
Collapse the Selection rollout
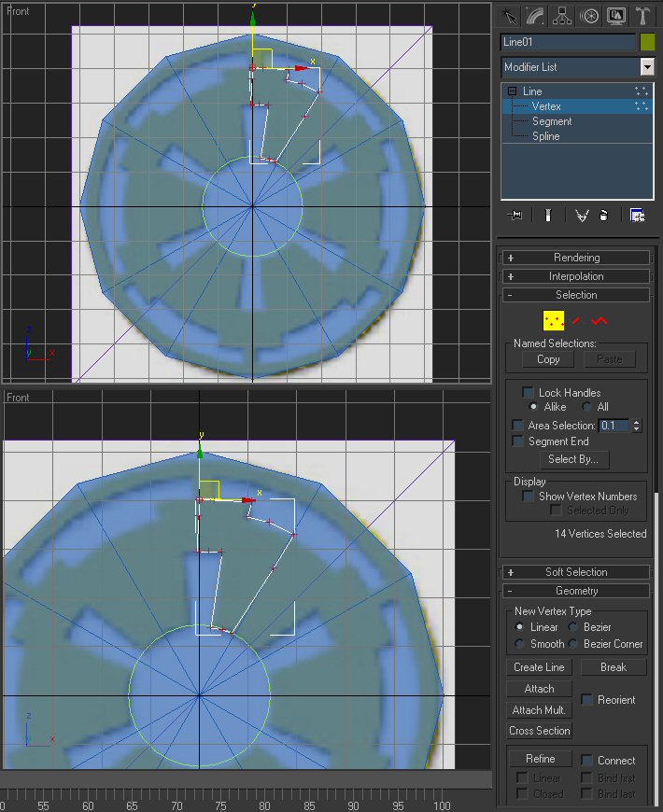point(576,295)
